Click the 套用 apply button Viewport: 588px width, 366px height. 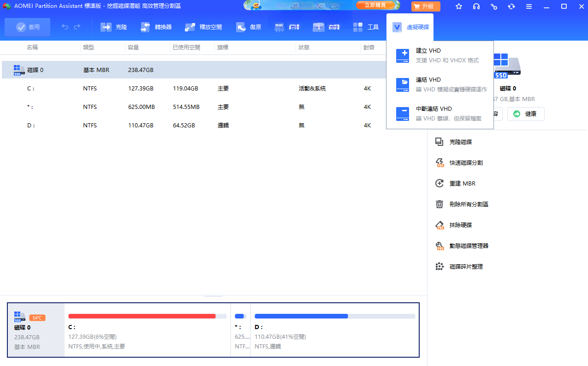[x=27, y=27]
